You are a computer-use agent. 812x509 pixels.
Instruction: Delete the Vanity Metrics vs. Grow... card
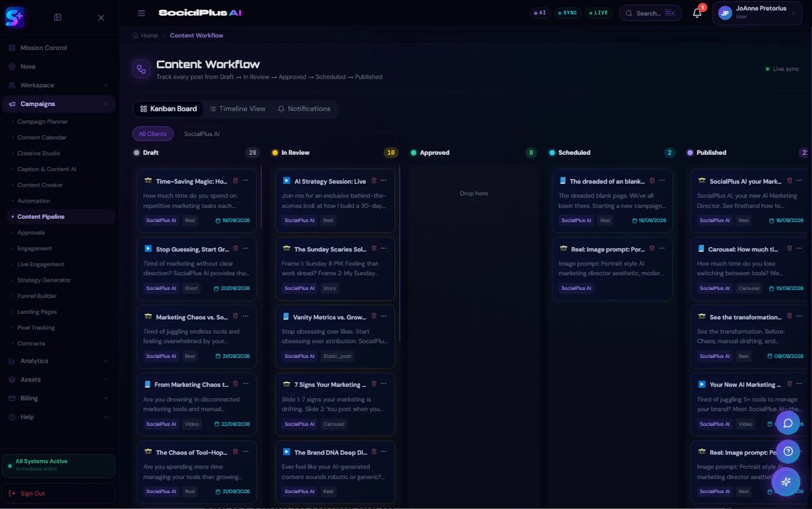(x=374, y=316)
